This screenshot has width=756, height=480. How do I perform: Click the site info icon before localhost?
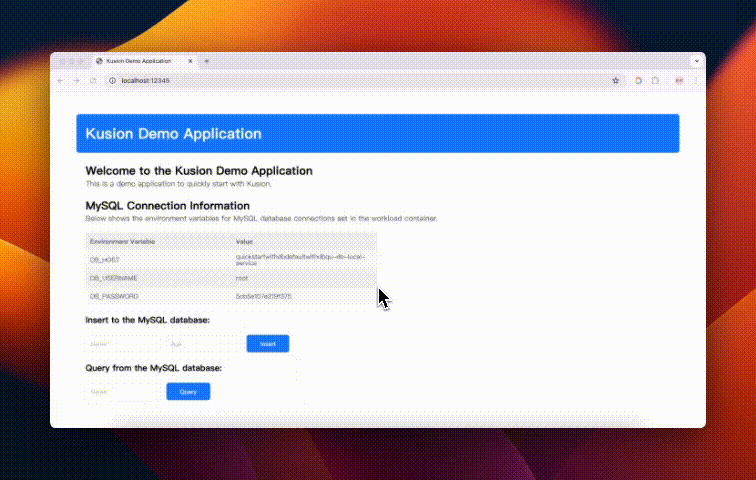click(112, 81)
